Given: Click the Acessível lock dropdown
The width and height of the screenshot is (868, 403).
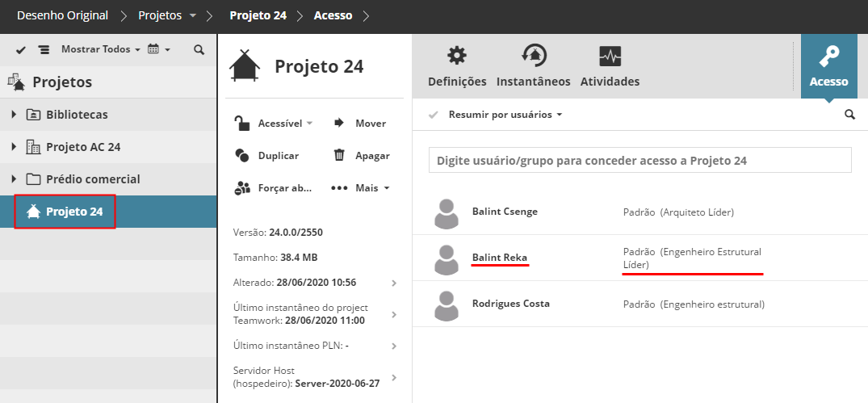Looking at the screenshot, I should point(274,124).
